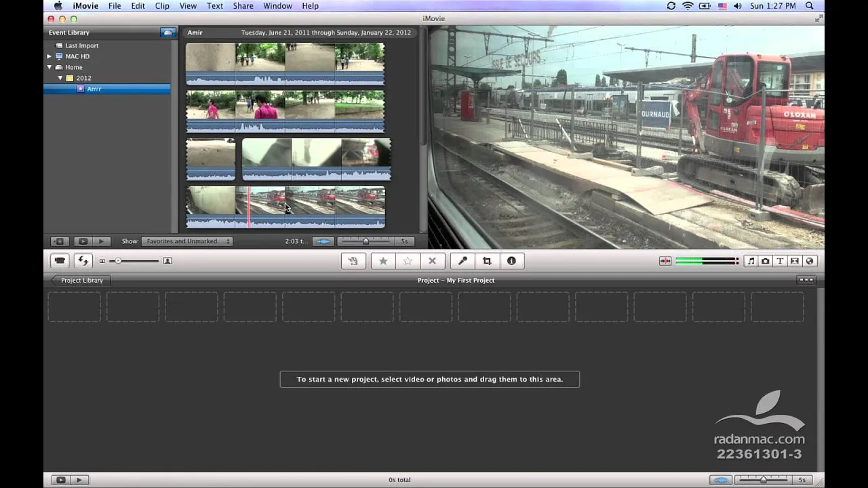Open the Help menu
Image resolution: width=868 pixels, height=488 pixels.
310,6
